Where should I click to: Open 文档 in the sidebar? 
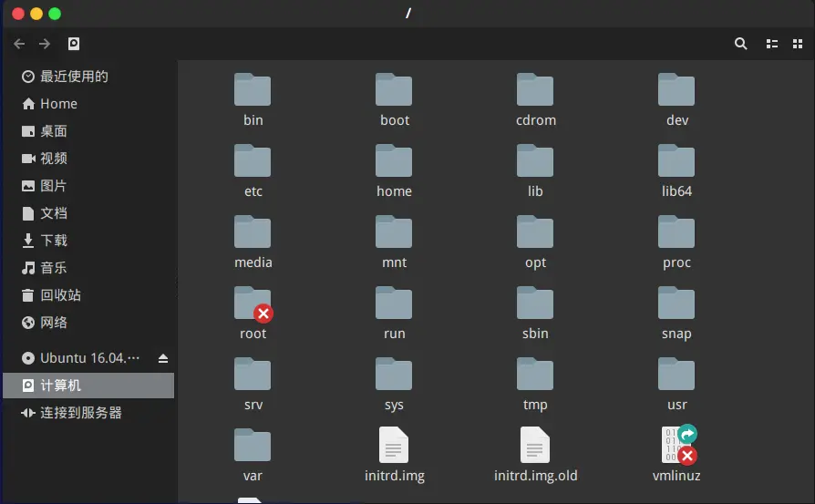[88, 213]
